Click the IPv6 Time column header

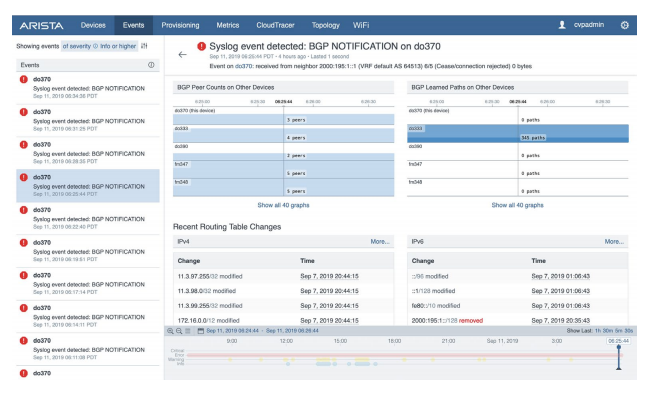[538, 261]
